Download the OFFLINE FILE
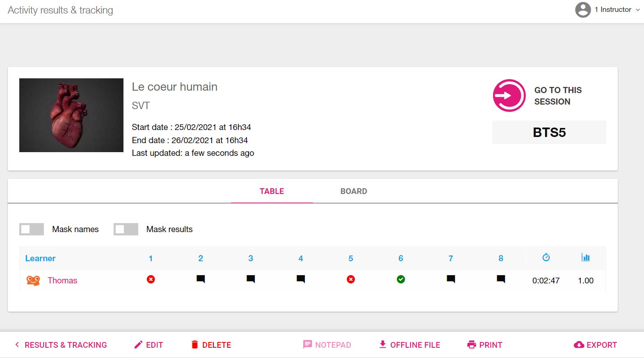Screen dimensions: 644x358 click(409, 345)
